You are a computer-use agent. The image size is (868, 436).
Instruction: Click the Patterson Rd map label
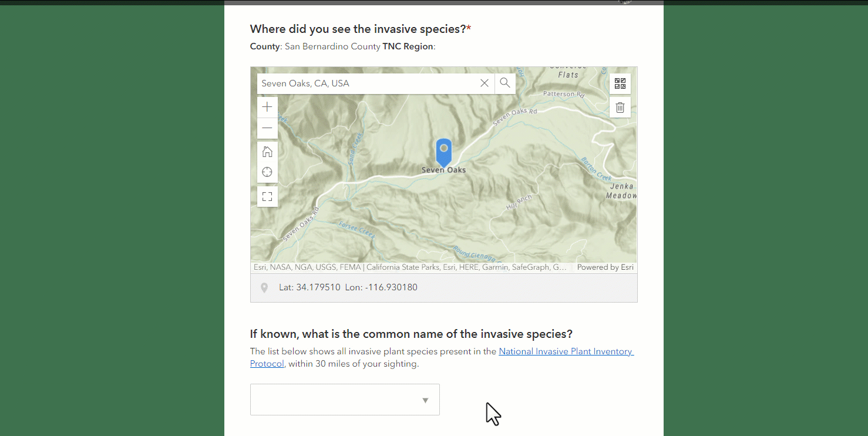(x=564, y=94)
